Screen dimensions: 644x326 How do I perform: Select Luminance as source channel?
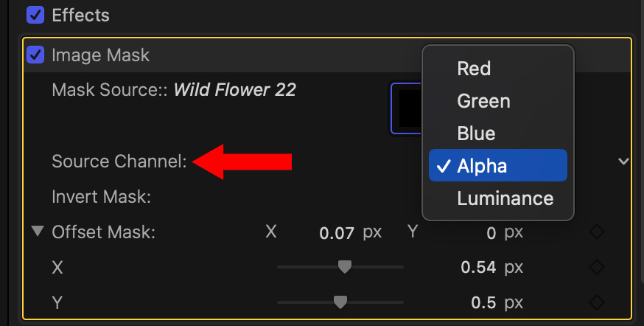pyautogui.click(x=505, y=198)
